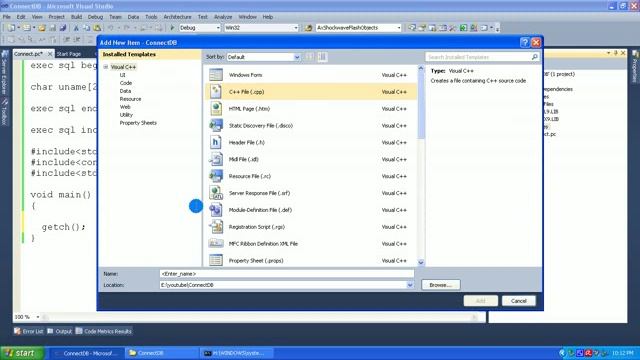The image size is (640, 360).
Task: Open the Project menu
Action: 56,17
